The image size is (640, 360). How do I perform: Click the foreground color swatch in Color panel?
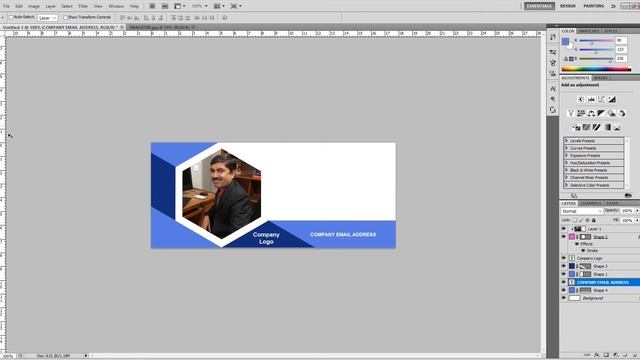coord(565,41)
